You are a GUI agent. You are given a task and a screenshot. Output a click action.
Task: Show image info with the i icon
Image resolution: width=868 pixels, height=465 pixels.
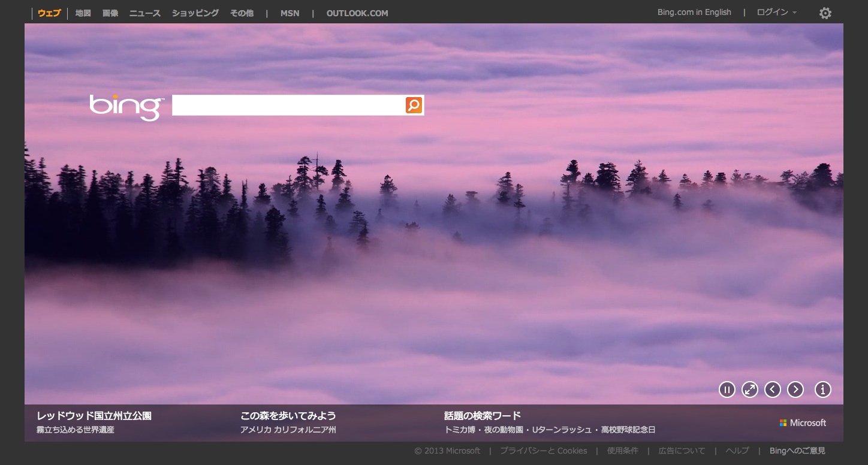[823, 389]
